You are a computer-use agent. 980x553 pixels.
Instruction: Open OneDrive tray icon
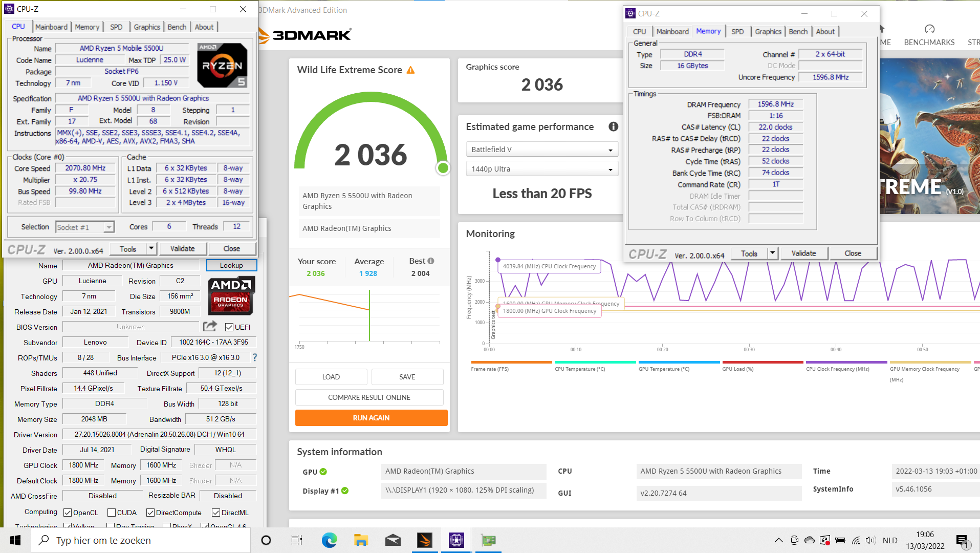point(810,540)
